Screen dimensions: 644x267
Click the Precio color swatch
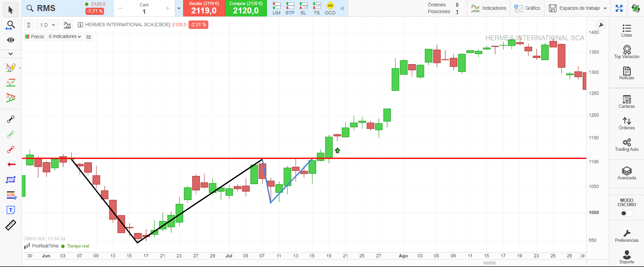[27, 37]
